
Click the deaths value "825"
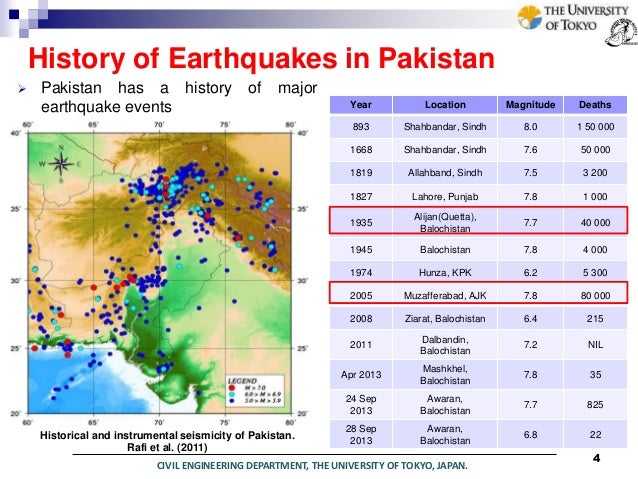(595, 405)
